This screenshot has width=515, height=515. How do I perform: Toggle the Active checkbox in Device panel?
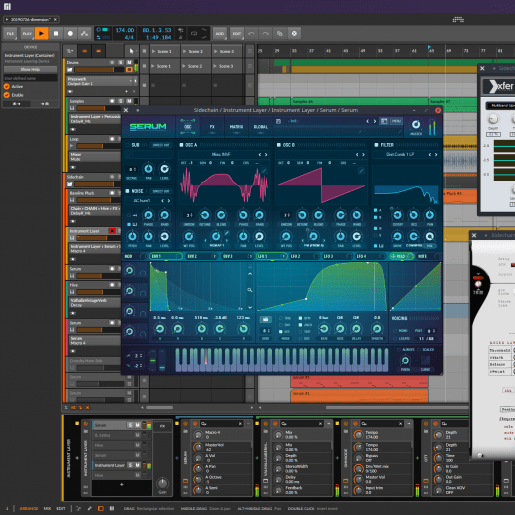7,86
